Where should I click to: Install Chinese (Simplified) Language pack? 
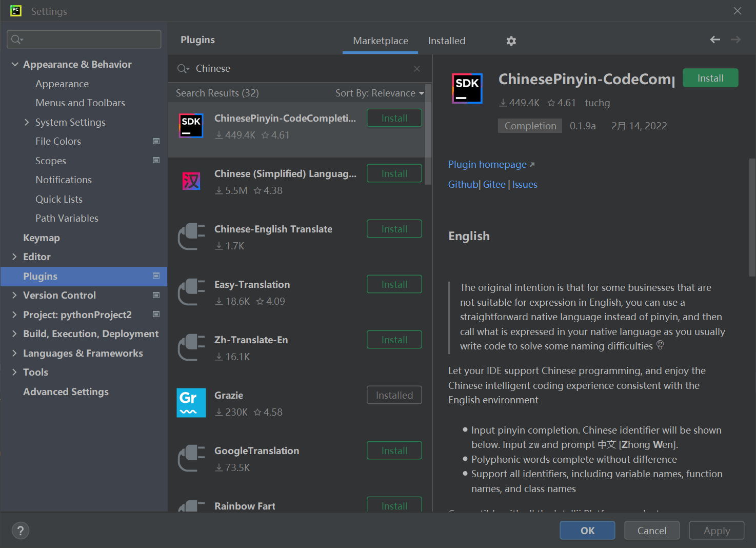(x=394, y=173)
